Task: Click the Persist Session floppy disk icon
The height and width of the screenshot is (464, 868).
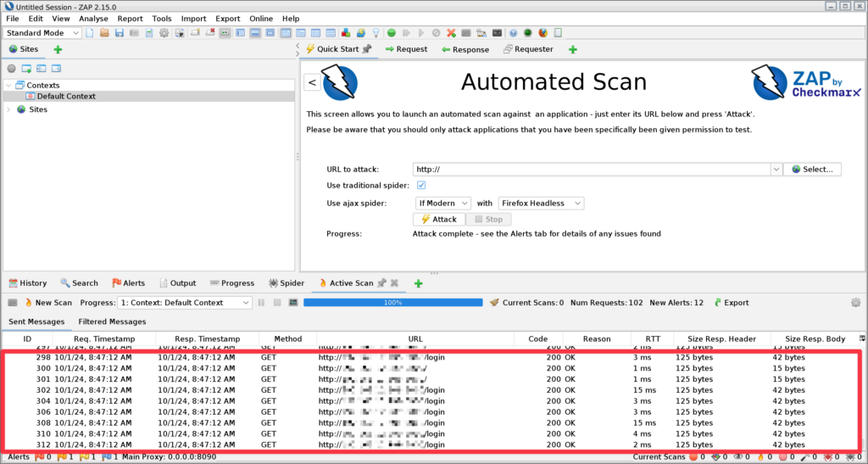Action: click(x=119, y=33)
